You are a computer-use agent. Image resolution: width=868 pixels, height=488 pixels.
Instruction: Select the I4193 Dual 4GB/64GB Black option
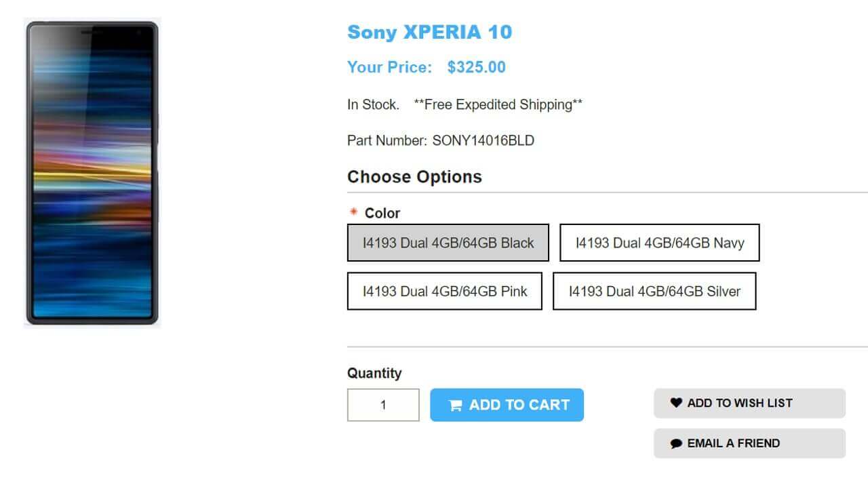[x=448, y=243]
